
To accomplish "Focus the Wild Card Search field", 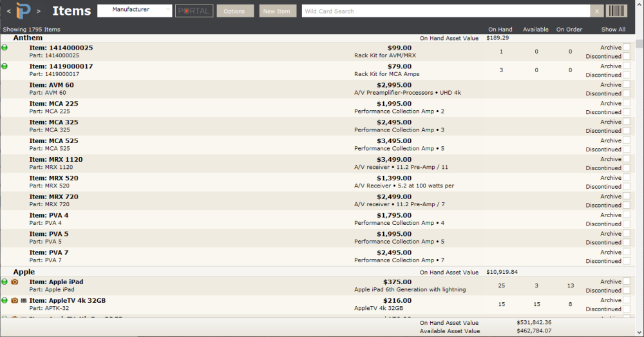I will tap(446, 11).
